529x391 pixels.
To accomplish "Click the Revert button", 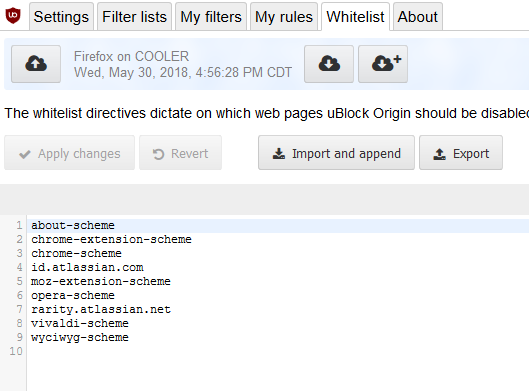I will 180,153.
